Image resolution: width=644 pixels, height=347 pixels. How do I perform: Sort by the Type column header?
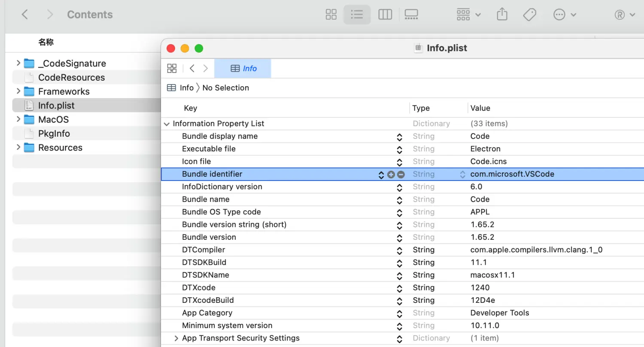click(x=421, y=108)
